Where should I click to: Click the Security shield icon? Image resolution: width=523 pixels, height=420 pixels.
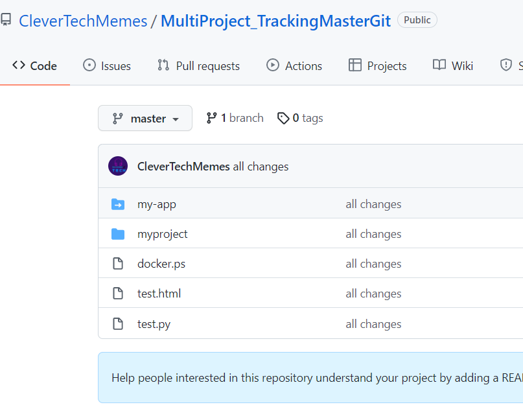coord(506,65)
